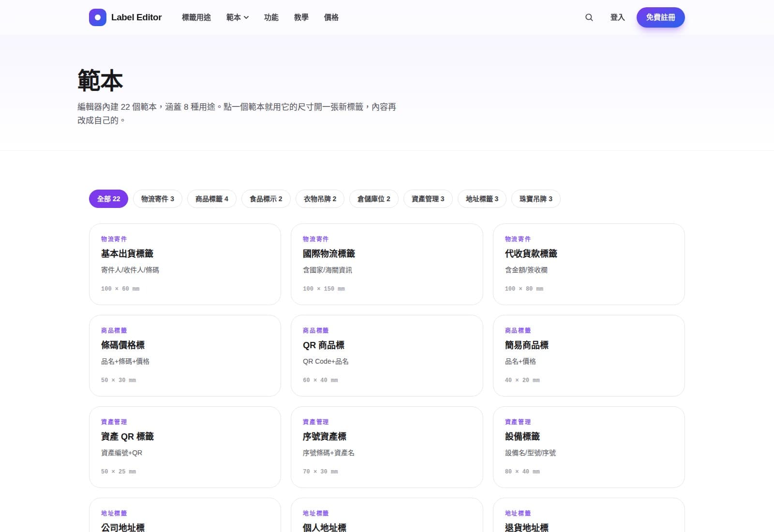Click the 資產編號+QR description

[122, 453]
